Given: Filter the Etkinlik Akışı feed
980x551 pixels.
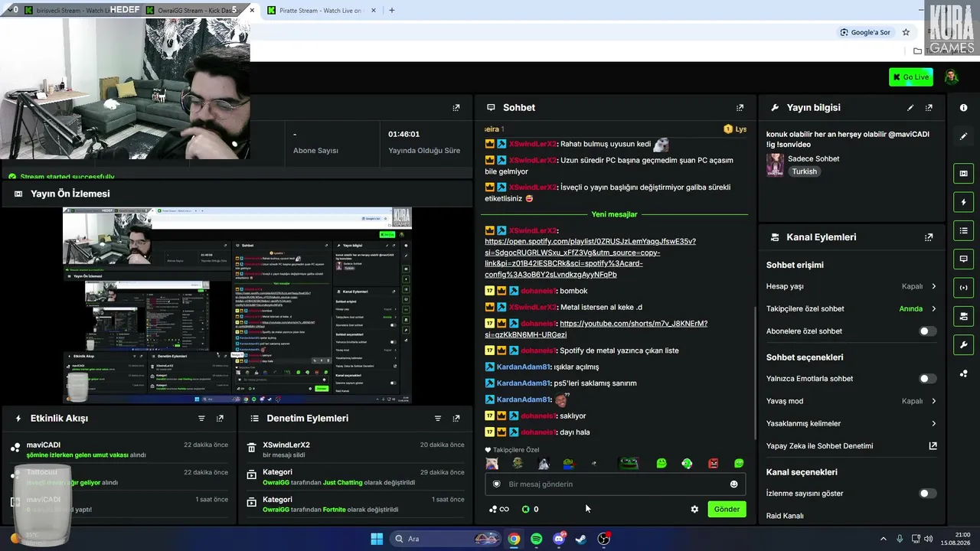Looking at the screenshot, I should coord(201,419).
